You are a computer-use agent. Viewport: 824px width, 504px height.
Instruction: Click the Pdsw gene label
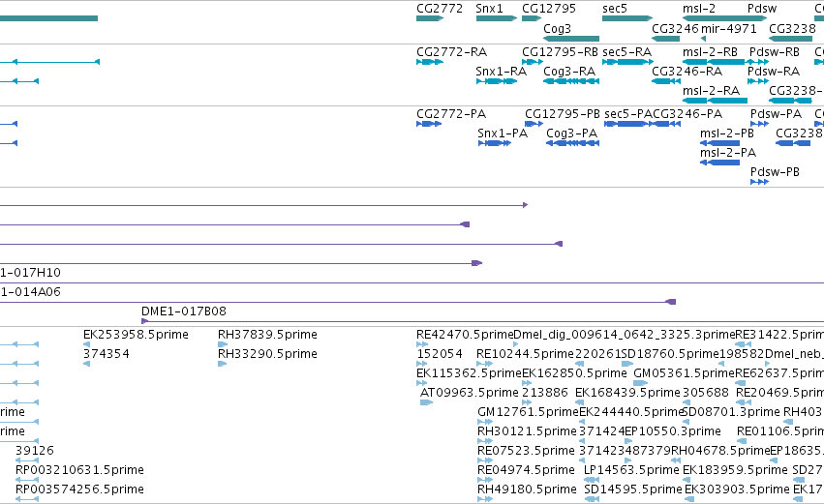pyautogui.click(x=762, y=9)
